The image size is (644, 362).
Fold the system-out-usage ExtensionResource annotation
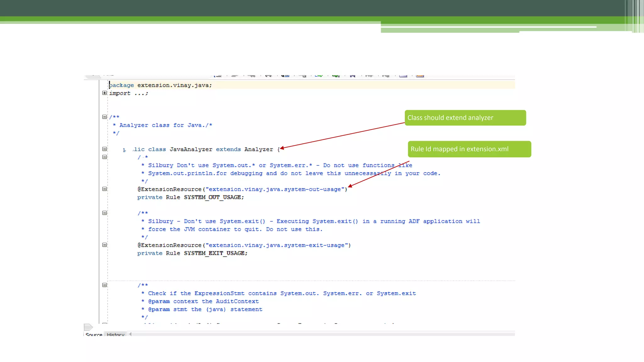pyautogui.click(x=104, y=189)
